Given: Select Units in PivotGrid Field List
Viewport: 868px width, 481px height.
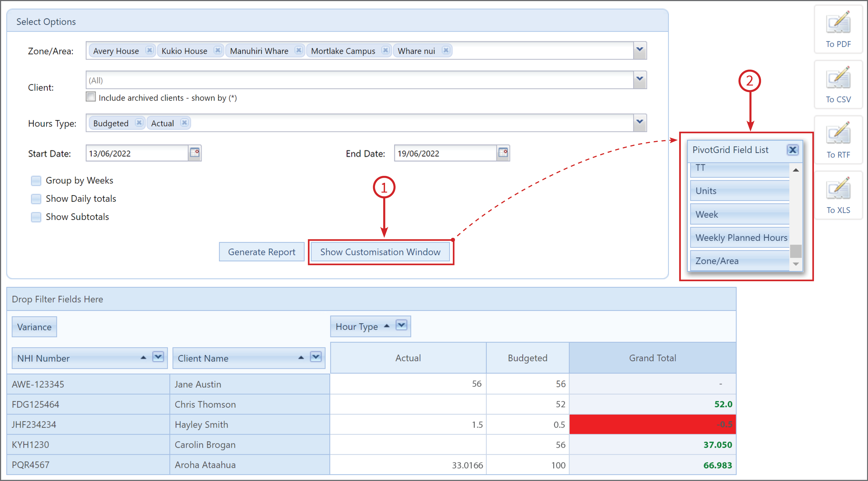Looking at the screenshot, I should [x=740, y=191].
